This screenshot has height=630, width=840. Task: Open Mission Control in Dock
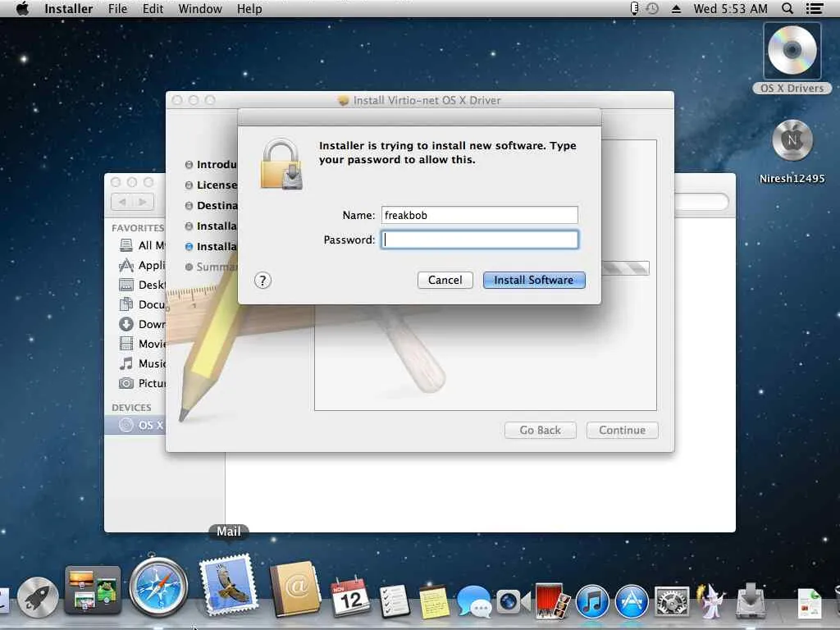(x=93, y=591)
